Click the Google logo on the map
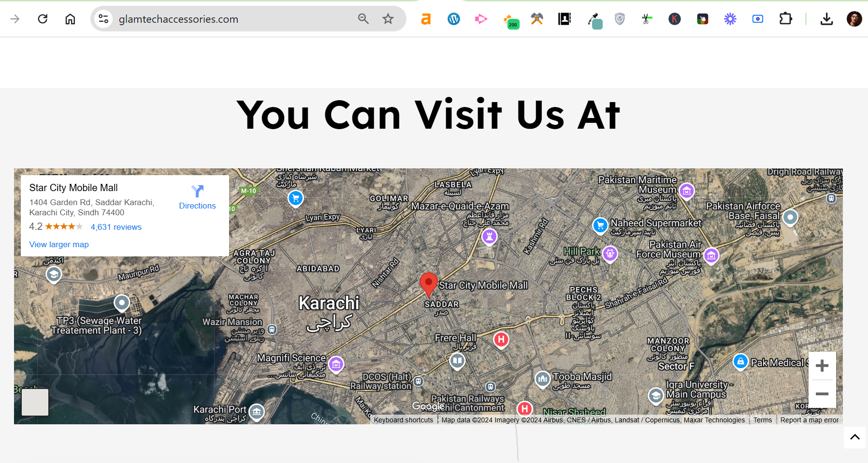 pos(428,406)
